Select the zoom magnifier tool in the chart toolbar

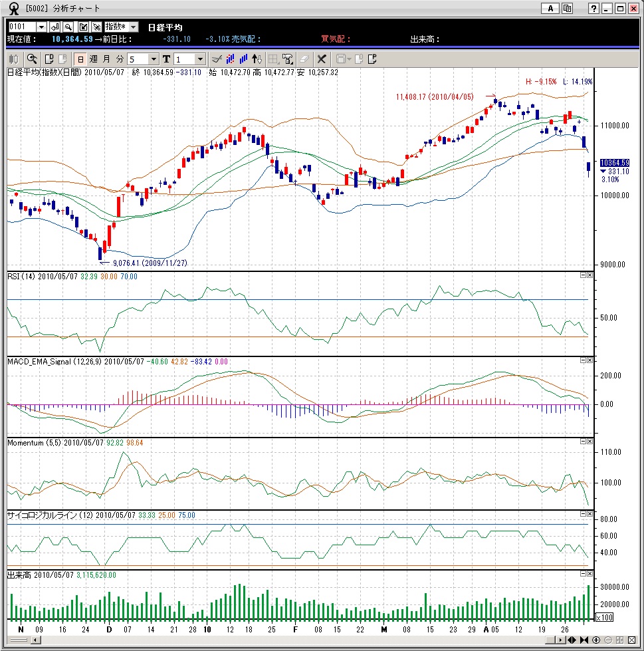point(32,59)
